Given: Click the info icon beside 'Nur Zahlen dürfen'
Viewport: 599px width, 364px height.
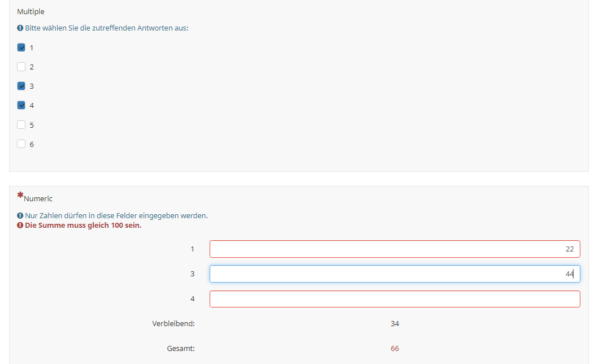Looking at the screenshot, I should pos(20,215).
